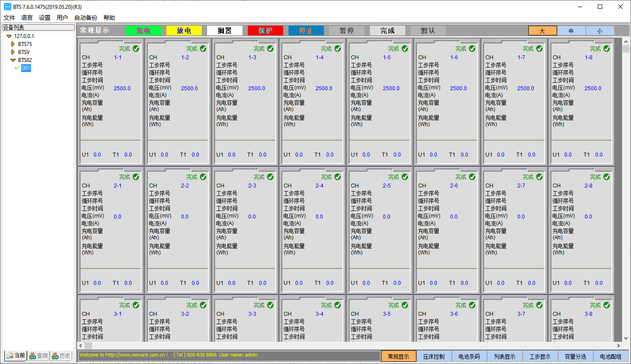Click the completed checkmark icon on channel 3-4

click(x=338, y=305)
